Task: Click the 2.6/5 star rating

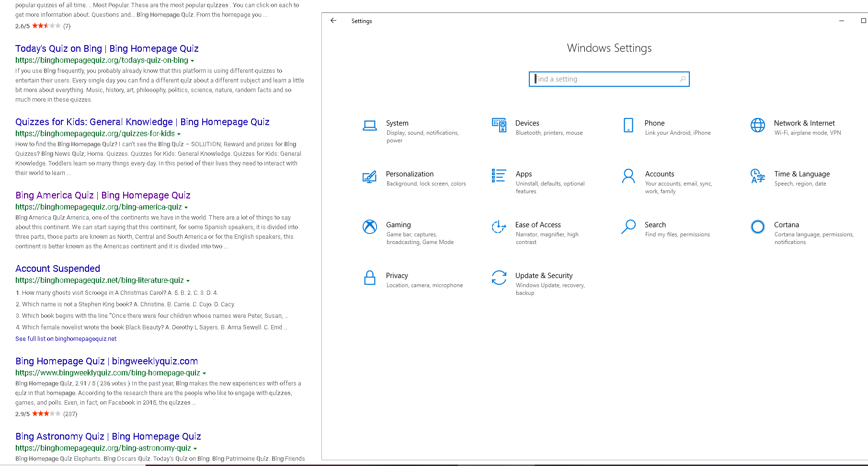Action: pos(46,26)
